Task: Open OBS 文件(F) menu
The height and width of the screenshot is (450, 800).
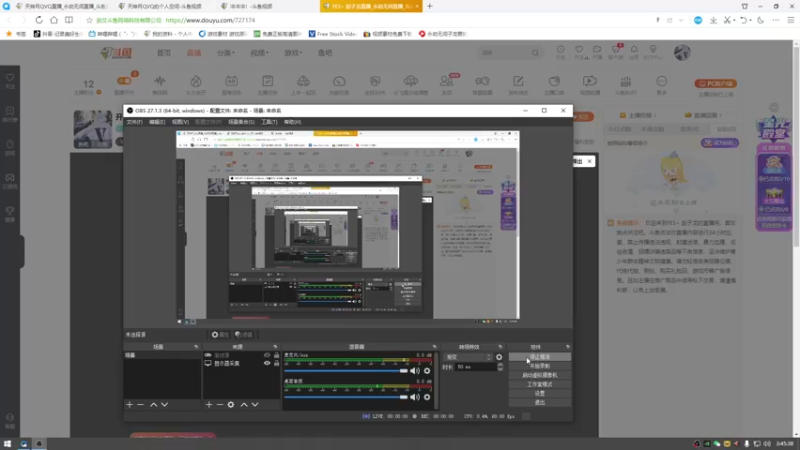Action: [135, 122]
